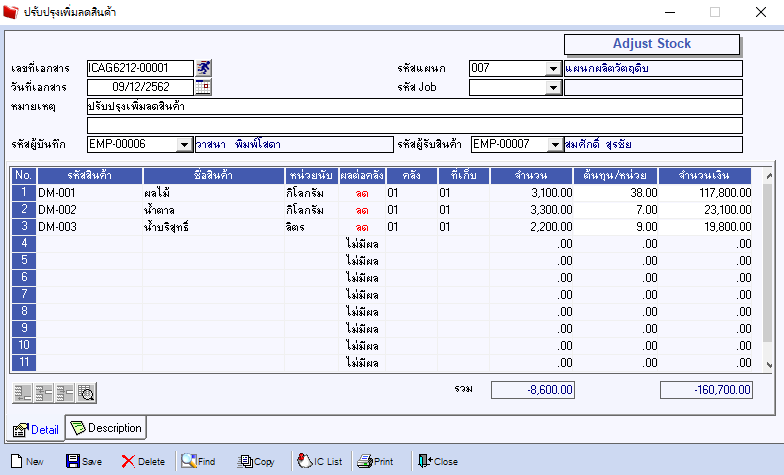Click unit cost cell 7.00

click(x=616, y=210)
